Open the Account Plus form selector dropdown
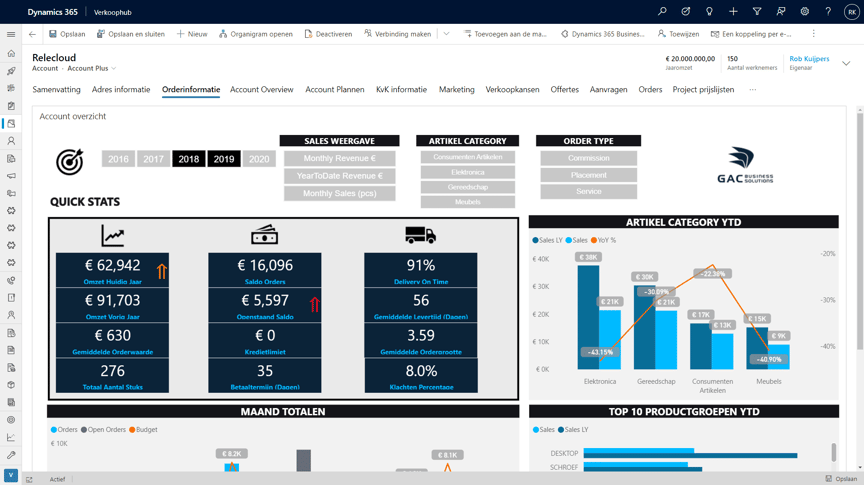 [x=91, y=68]
